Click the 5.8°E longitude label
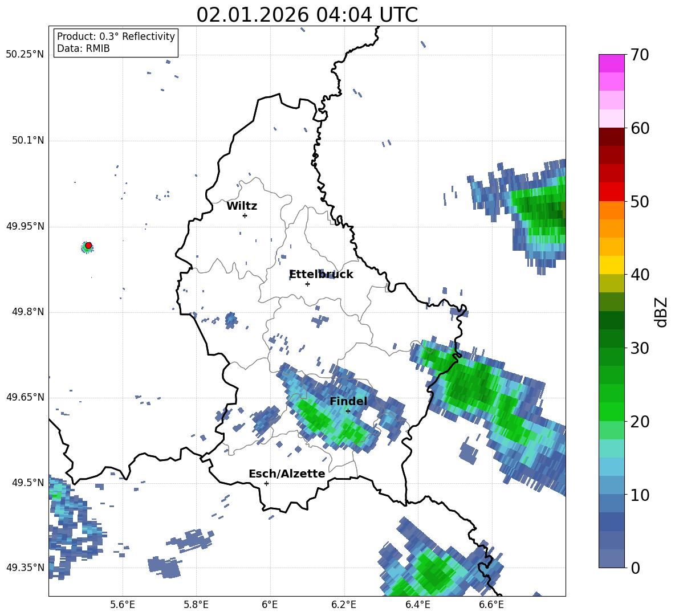This screenshot has width=675, height=616. point(196,605)
